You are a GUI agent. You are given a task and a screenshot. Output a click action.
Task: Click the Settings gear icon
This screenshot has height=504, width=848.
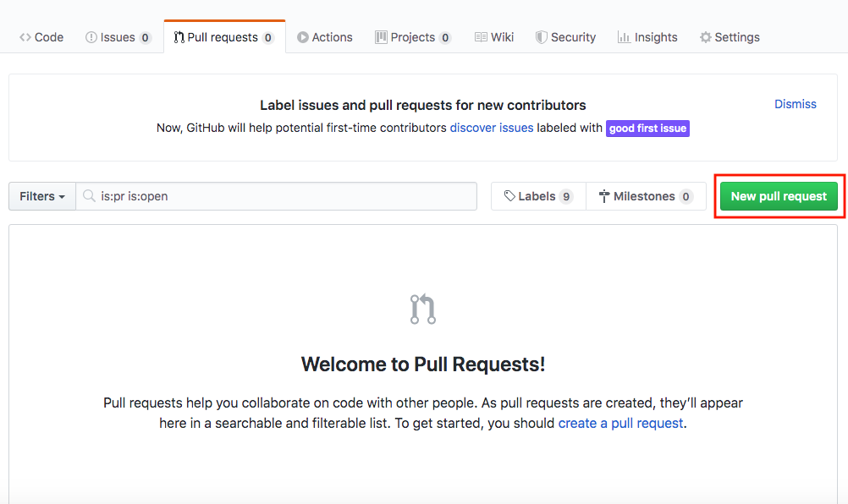[x=705, y=37]
